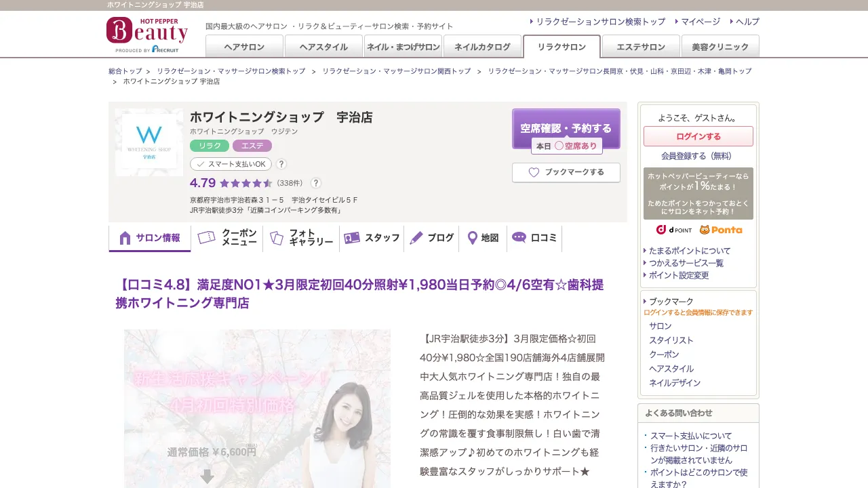Click the ホットペッパービューティーなら point banner
The width and height of the screenshot is (868, 488).
click(698, 193)
